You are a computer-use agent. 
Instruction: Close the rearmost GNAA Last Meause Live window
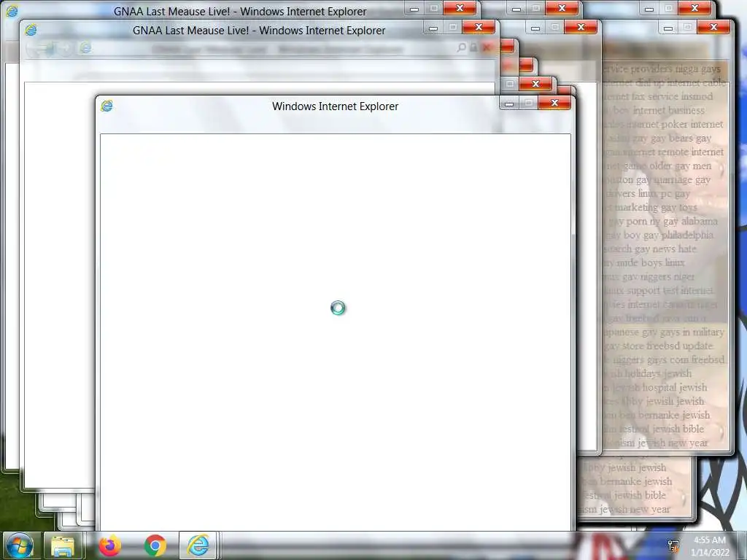460,8
